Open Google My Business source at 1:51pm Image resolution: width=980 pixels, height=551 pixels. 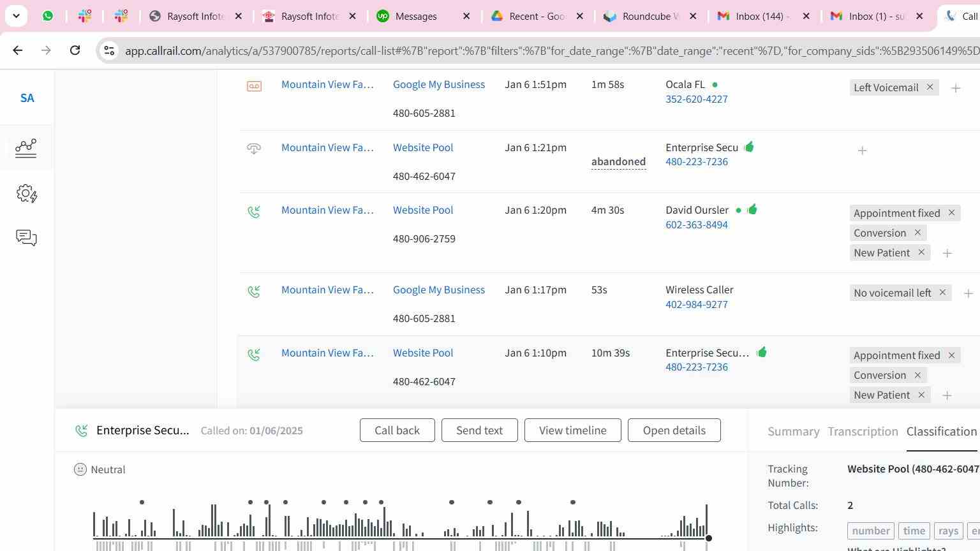pyautogui.click(x=439, y=84)
